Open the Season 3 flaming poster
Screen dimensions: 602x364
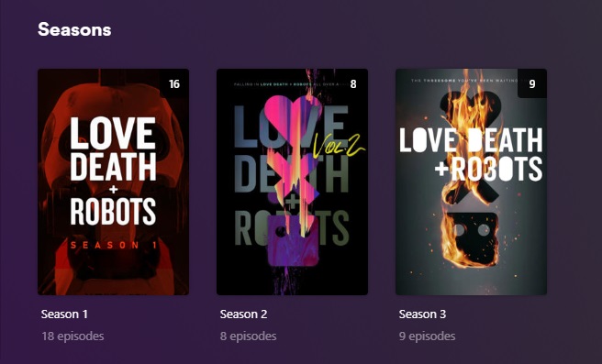coord(471,182)
